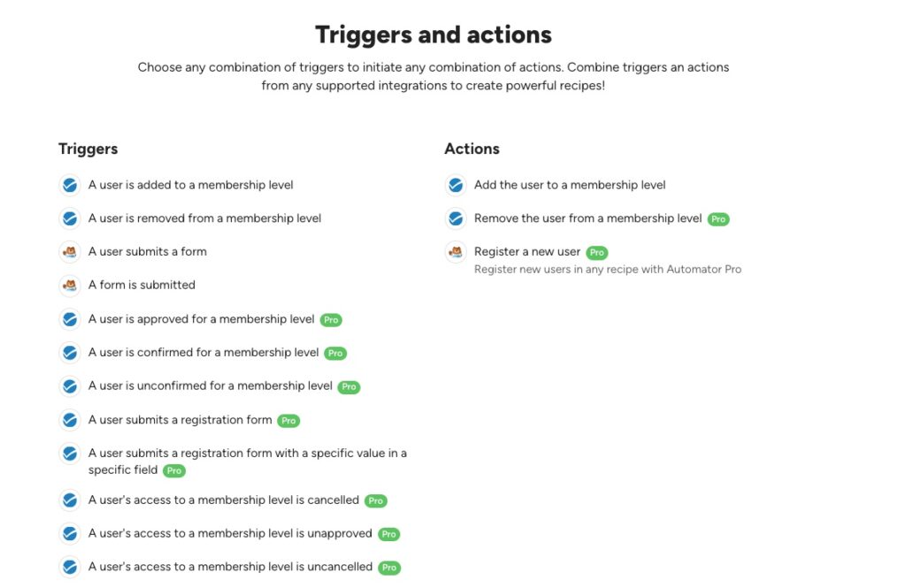Click the icon next to 'A user is unconfirmed for a membership level'
906x588 pixels.
click(70, 386)
